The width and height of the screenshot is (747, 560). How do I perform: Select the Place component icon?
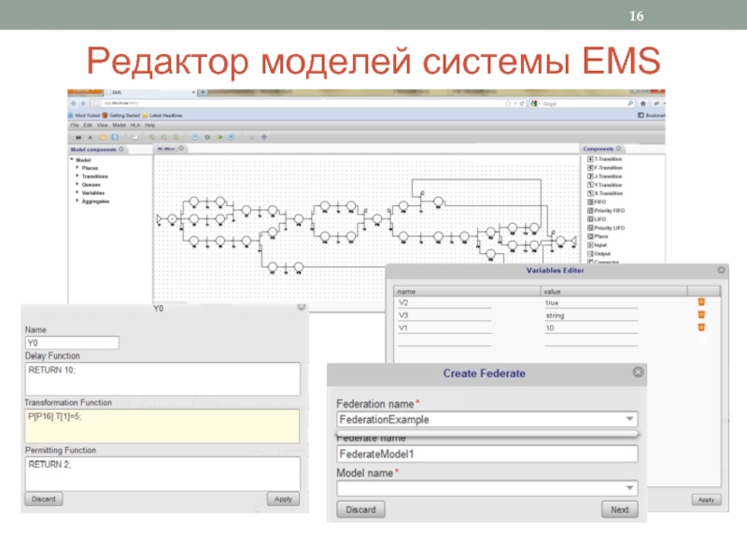(590, 236)
